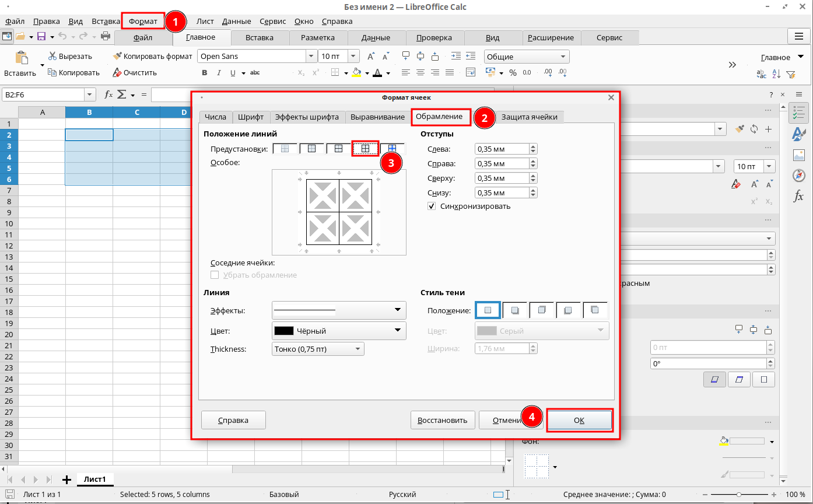Click the Sum sigma icon in formula bar
The image size is (813, 504).
122,94
